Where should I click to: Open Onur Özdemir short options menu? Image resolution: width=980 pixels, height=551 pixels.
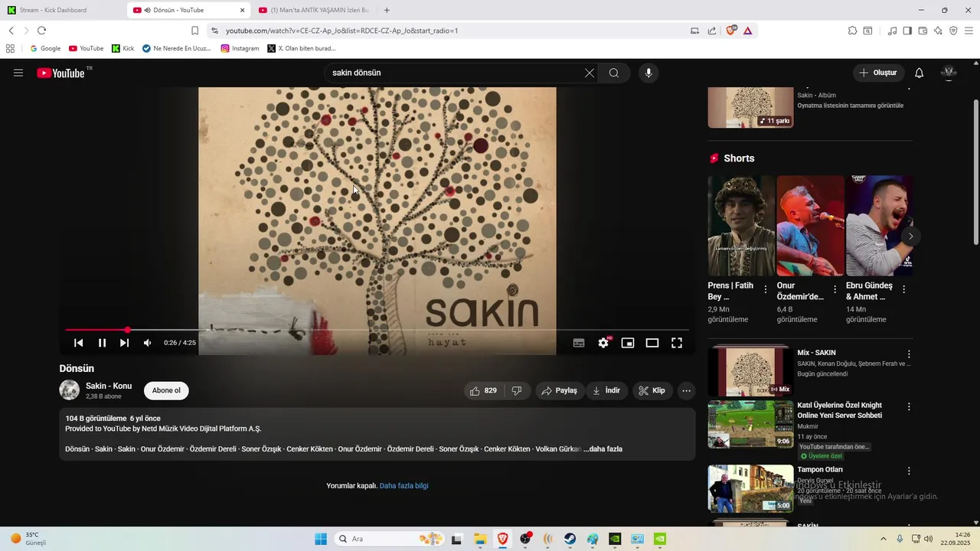coord(835,289)
